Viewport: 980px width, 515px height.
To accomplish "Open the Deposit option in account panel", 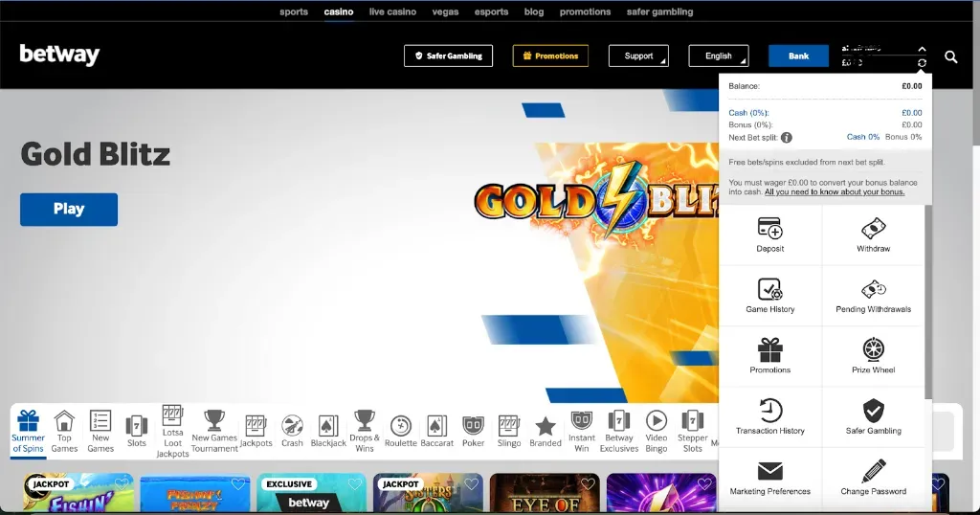I will (x=770, y=235).
